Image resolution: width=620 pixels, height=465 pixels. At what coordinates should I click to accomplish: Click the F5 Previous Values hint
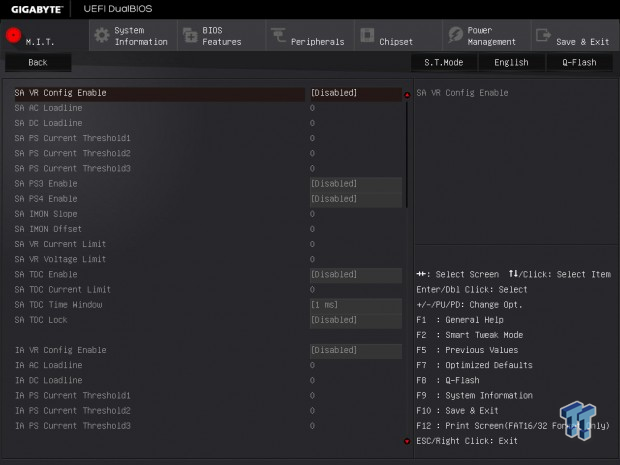coord(467,350)
